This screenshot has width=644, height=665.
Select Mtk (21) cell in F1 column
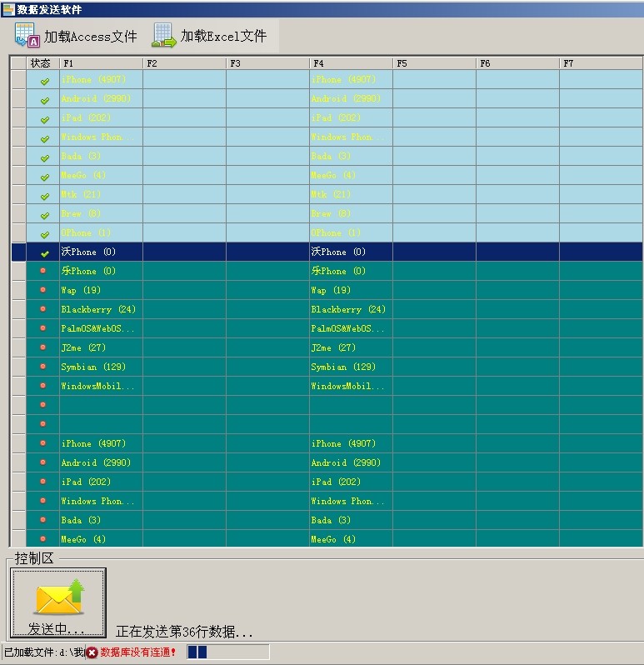point(101,194)
